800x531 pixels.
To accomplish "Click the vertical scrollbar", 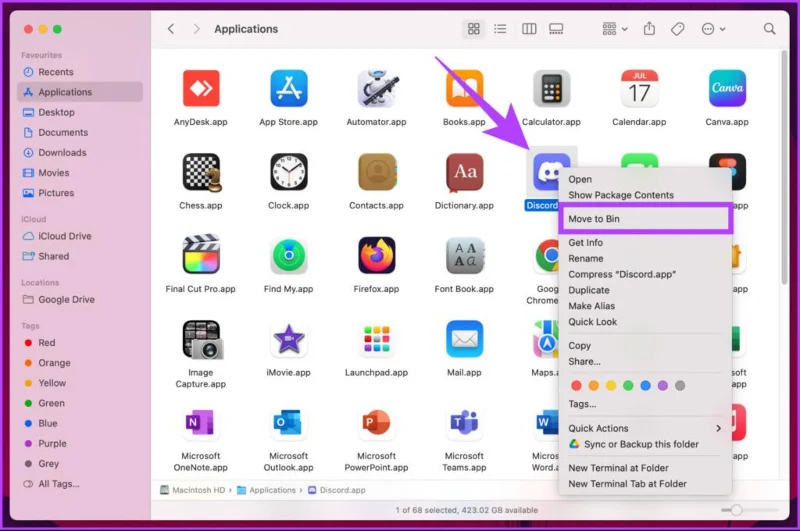I will (x=784, y=167).
